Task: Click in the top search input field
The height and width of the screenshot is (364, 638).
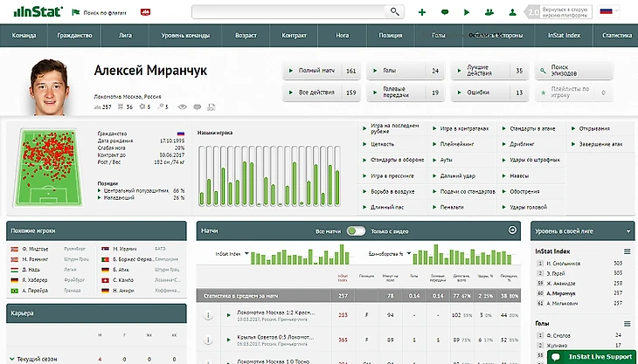Action: pos(288,12)
